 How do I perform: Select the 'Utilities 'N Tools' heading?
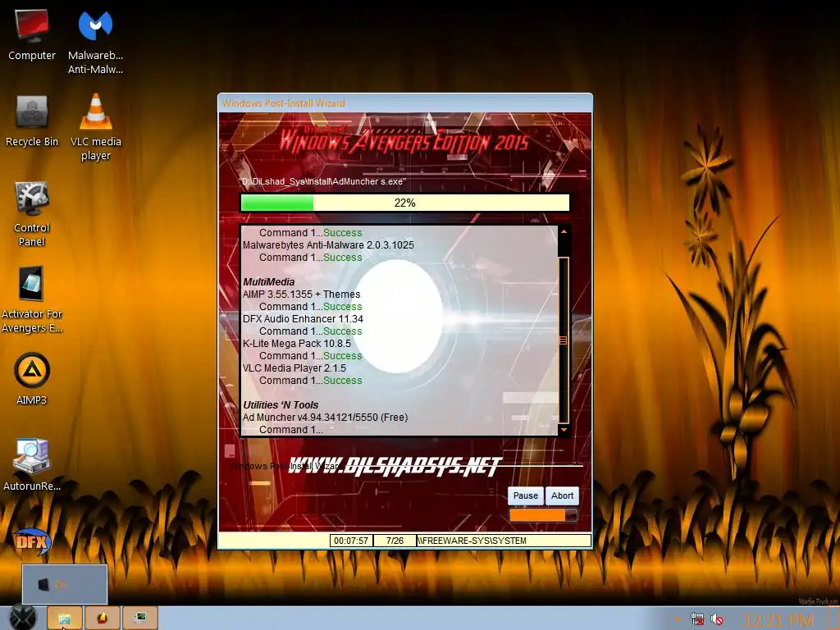281,405
